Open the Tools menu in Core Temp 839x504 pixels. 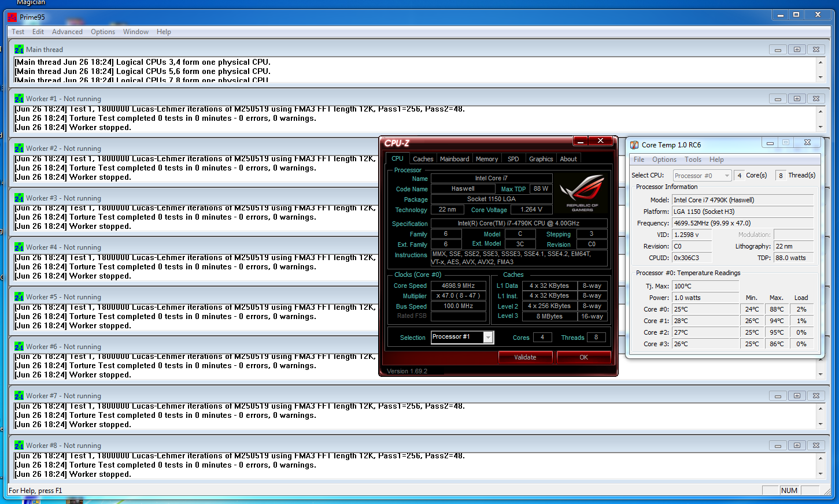tap(693, 160)
